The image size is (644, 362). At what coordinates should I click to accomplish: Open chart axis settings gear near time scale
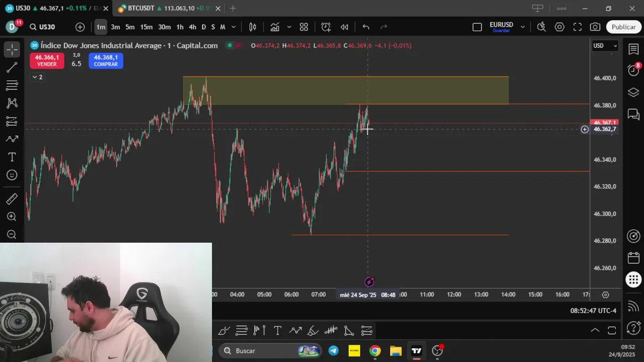(x=606, y=295)
